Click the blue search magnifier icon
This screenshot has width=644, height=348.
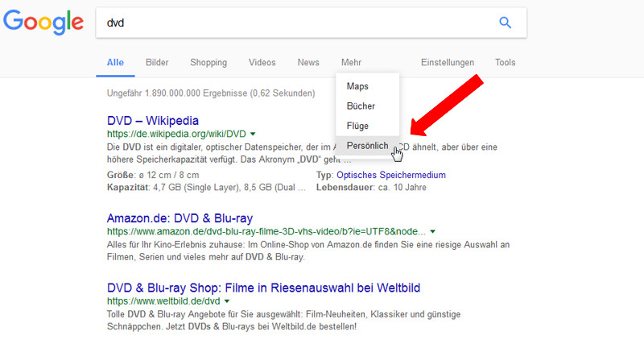point(506,23)
